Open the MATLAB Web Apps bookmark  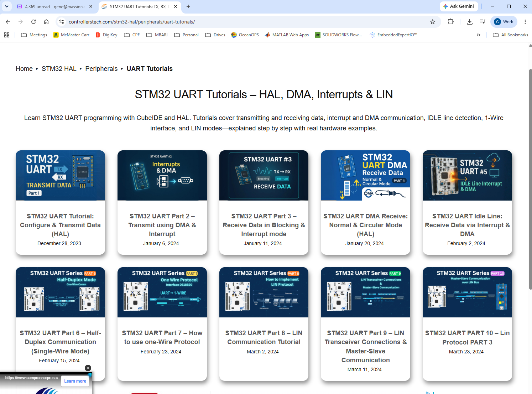[287, 35]
